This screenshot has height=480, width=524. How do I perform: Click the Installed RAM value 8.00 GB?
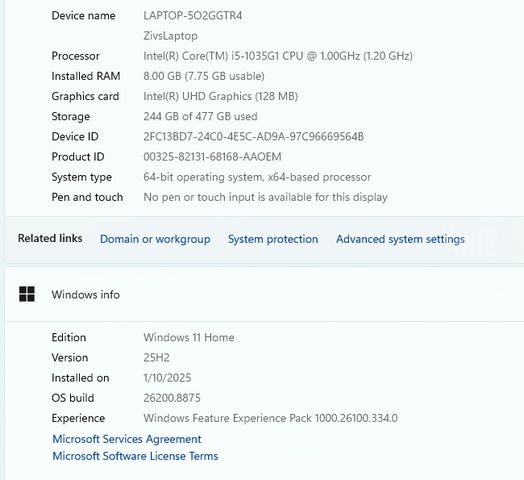(204, 76)
